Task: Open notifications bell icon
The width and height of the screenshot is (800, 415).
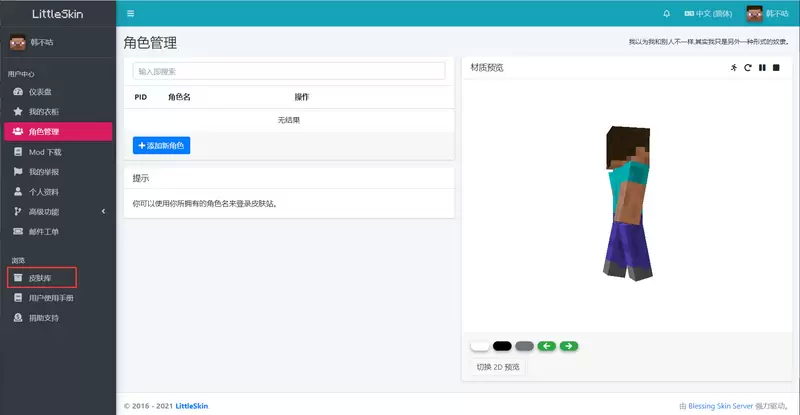Action: [666, 14]
